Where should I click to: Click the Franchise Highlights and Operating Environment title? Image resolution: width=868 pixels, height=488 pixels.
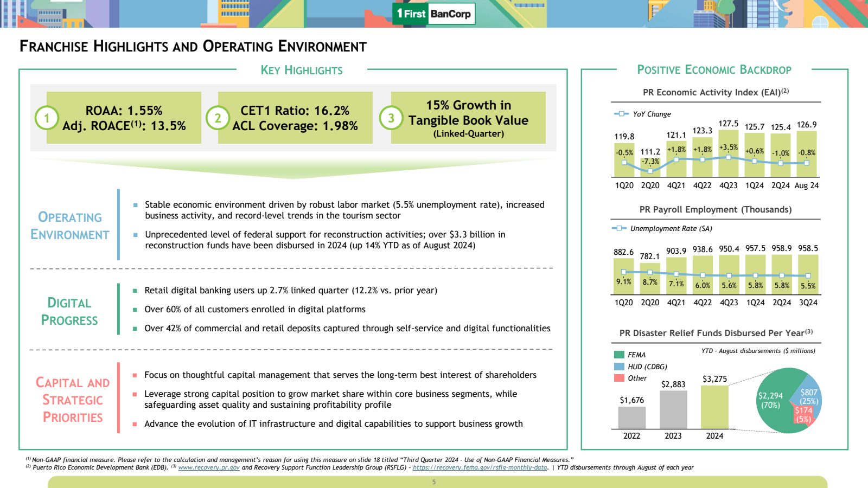193,46
